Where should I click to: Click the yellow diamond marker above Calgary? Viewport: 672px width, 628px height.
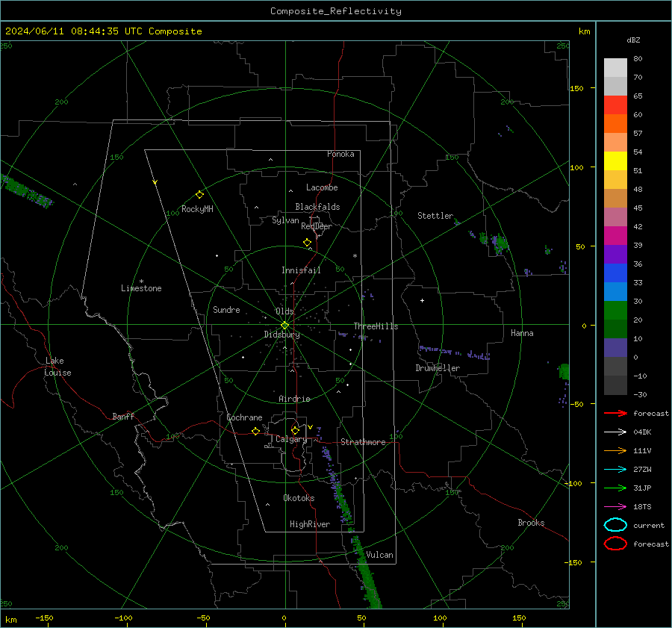(295, 430)
